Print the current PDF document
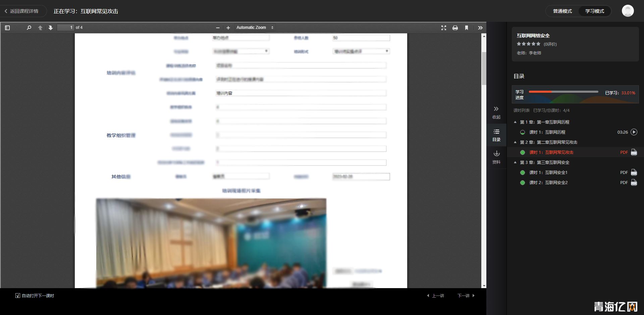 pos(455,28)
